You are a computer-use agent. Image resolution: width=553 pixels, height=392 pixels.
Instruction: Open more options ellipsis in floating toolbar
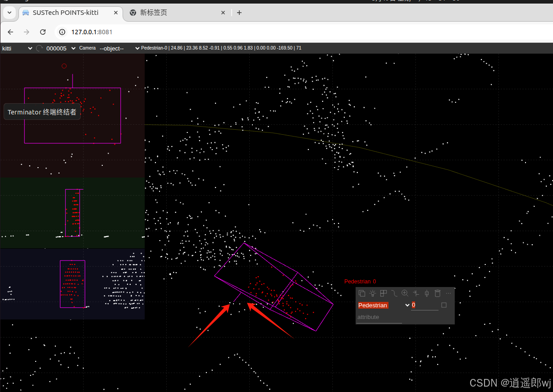448,293
